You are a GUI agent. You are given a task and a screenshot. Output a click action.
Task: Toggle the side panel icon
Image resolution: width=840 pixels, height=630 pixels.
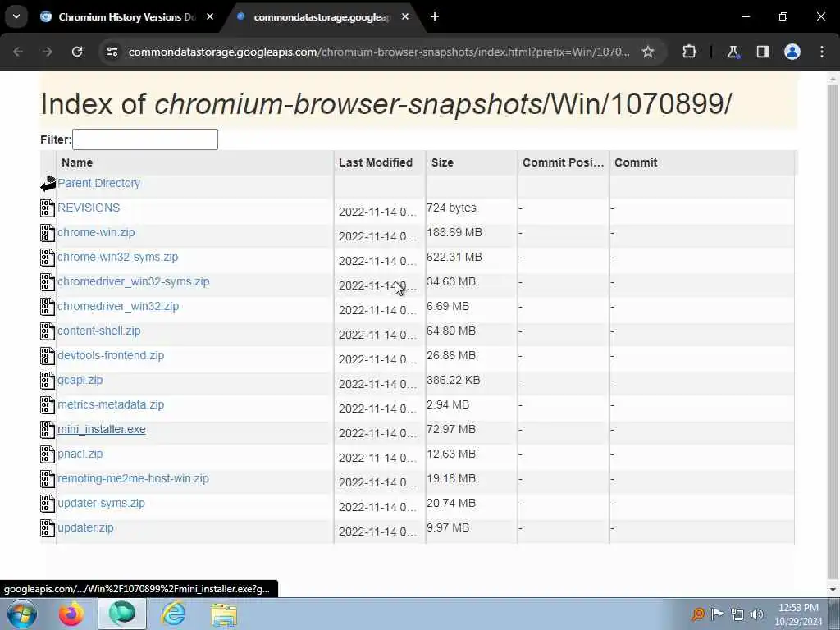click(763, 52)
